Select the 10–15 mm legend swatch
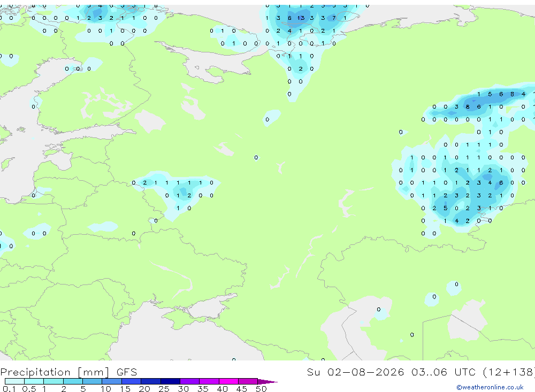535x392 pixels. [x=112, y=381]
